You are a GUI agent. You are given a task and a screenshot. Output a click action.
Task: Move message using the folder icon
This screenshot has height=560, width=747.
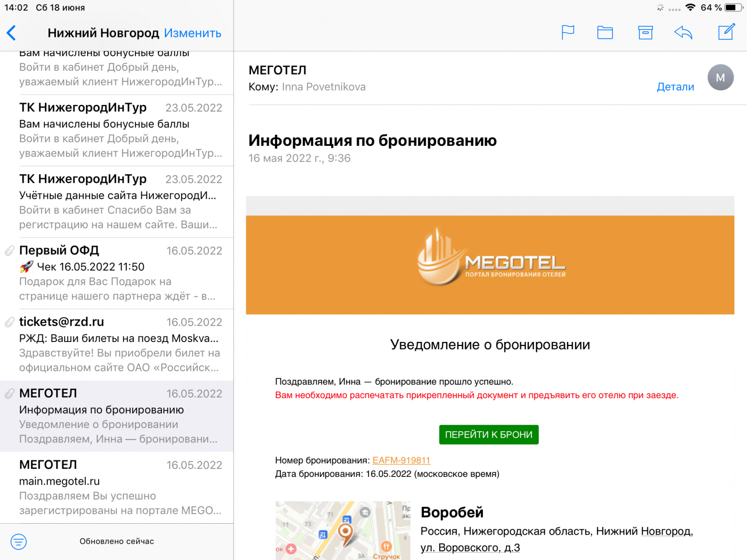pyautogui.click(x=605, y=32)
